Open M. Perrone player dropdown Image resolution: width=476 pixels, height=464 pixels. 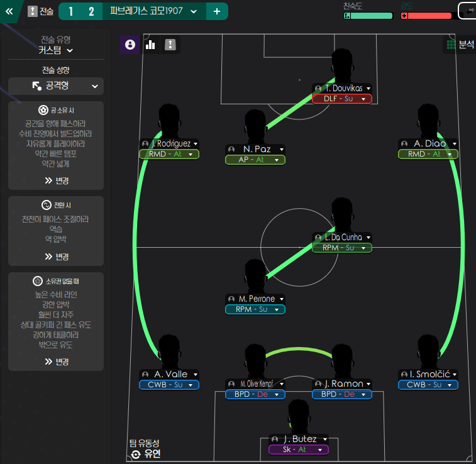(x=282, y=299)
